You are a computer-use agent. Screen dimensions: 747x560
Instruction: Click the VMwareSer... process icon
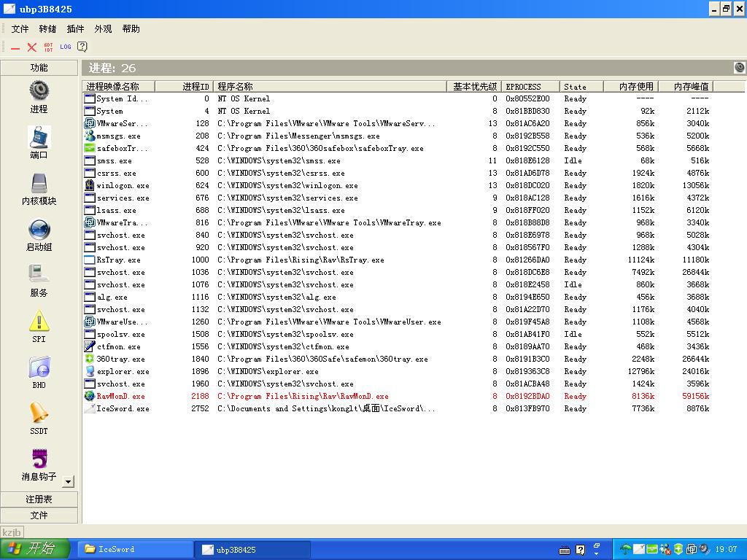[89, 123]
